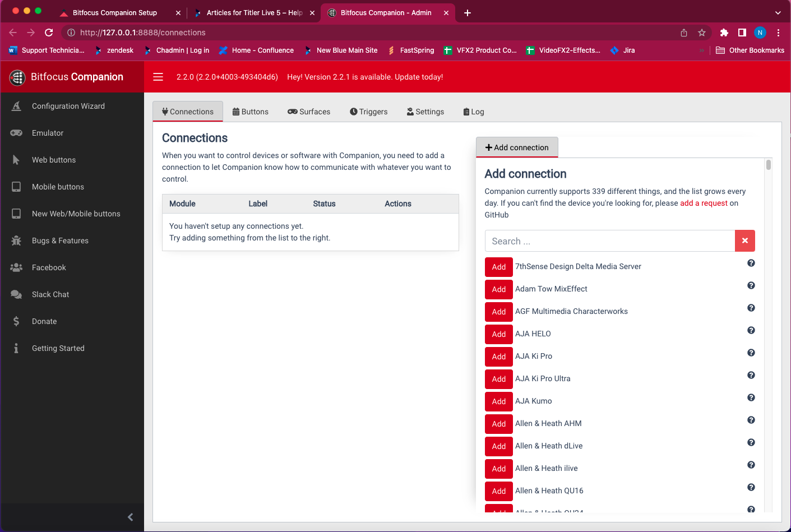Open Slack Chat in sidebar
791x532 pixels.
tap(50, 294)
